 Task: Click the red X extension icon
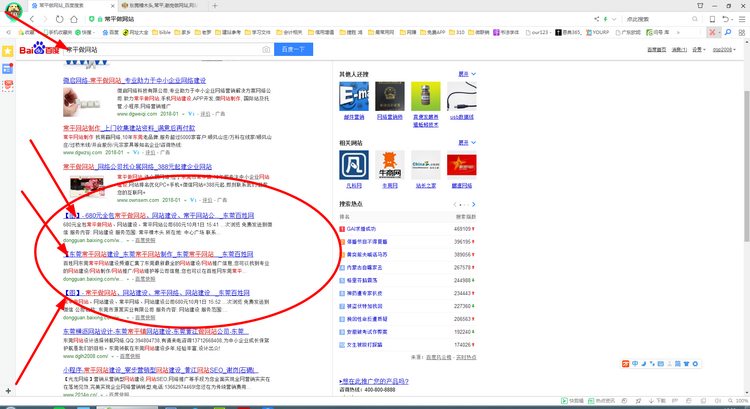712,32
